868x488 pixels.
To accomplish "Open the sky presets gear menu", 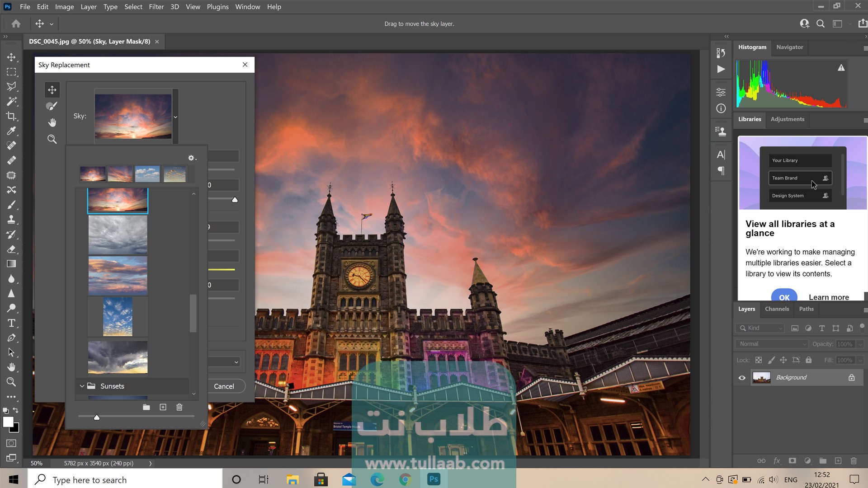I will tap(192, 158).
